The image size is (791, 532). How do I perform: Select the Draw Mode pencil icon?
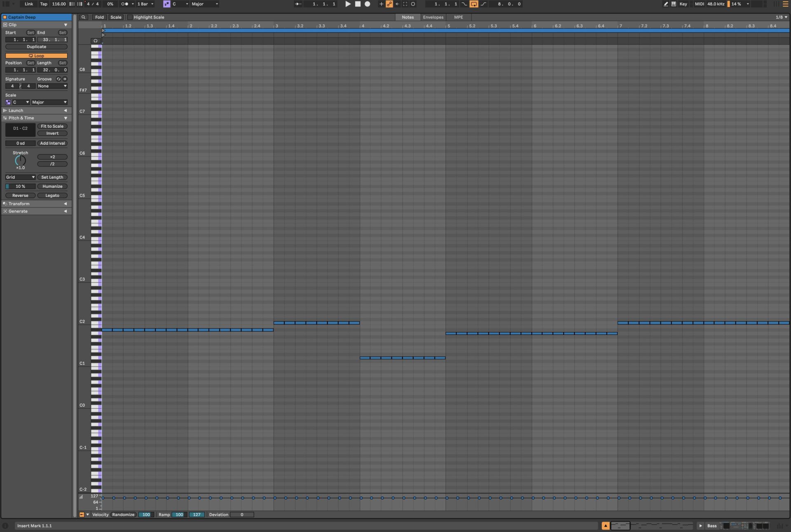point(666,4)
